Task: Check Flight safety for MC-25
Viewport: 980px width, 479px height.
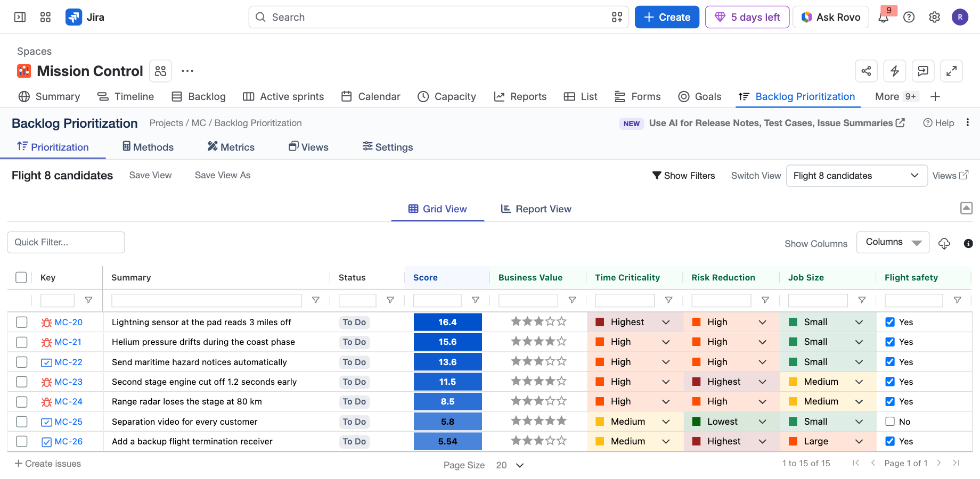Action: pos(890,422)
